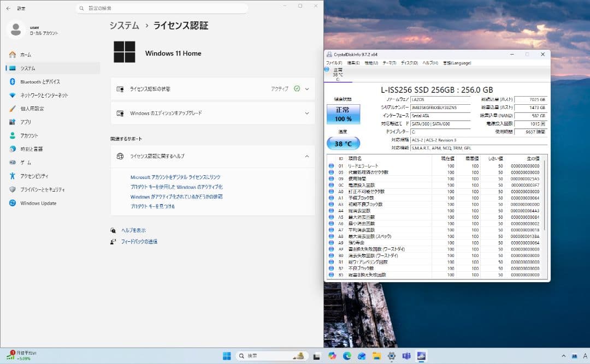
Task: Click the 健康状態 100% progress indicator
Action: (x=345, y=115)
